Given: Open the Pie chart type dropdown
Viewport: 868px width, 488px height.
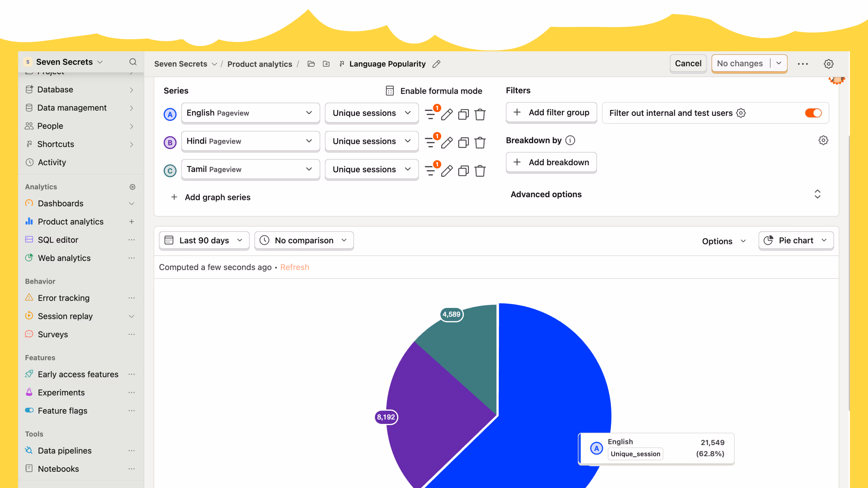Looking at the screenshot, I should tap(796, 240).
